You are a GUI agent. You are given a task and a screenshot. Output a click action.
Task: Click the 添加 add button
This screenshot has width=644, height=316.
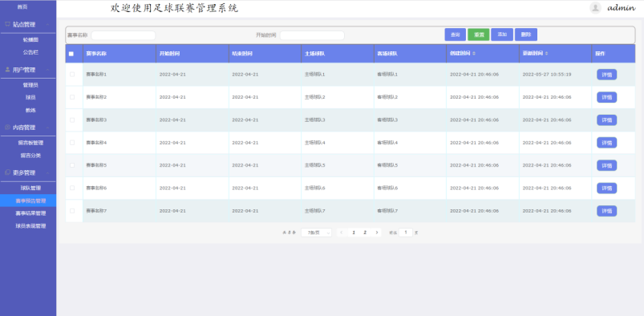pos(502,34)
